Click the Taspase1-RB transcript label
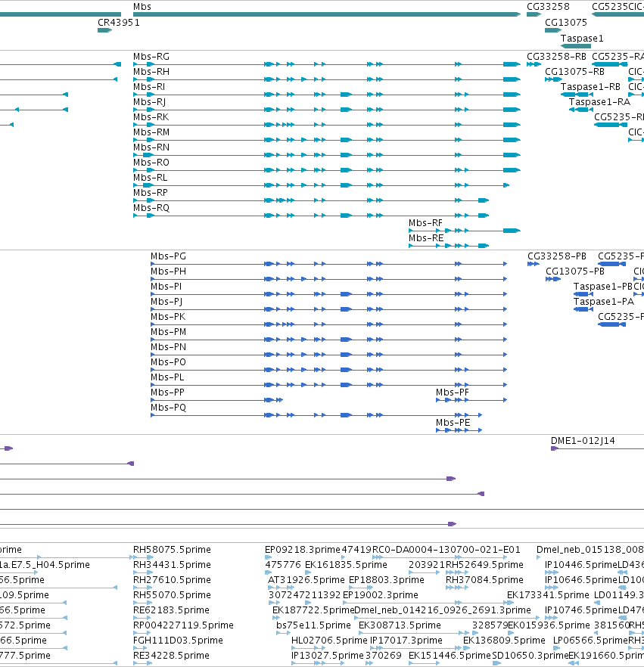 590,87
